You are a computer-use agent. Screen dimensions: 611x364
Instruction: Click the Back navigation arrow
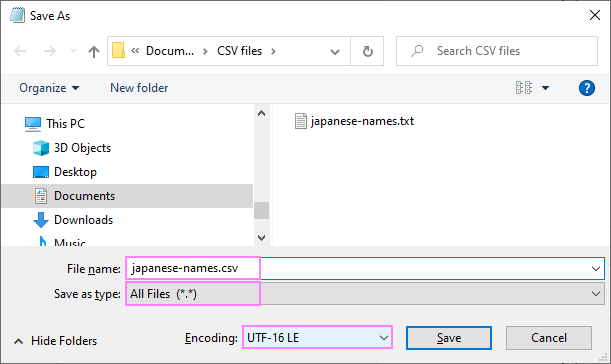20,51
